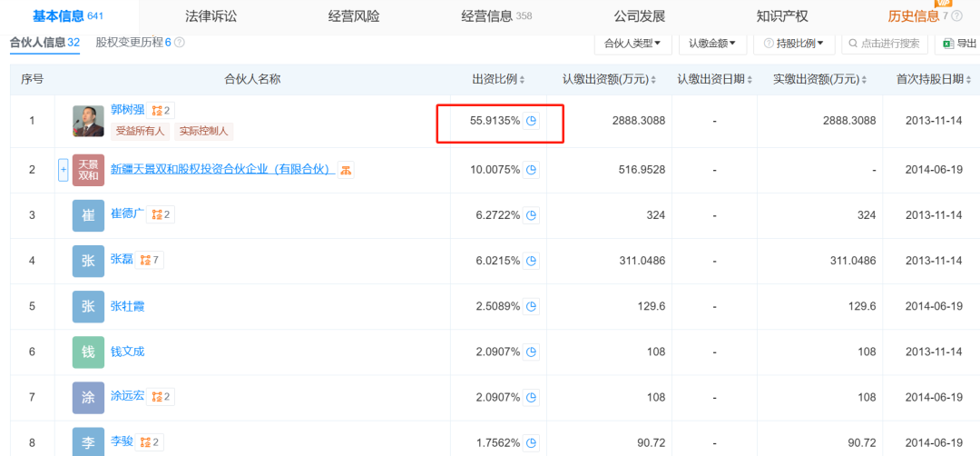Click pie chart icon beside 10.0075%
The width and height of the screenshot is (980, 456).
(533, 170)
